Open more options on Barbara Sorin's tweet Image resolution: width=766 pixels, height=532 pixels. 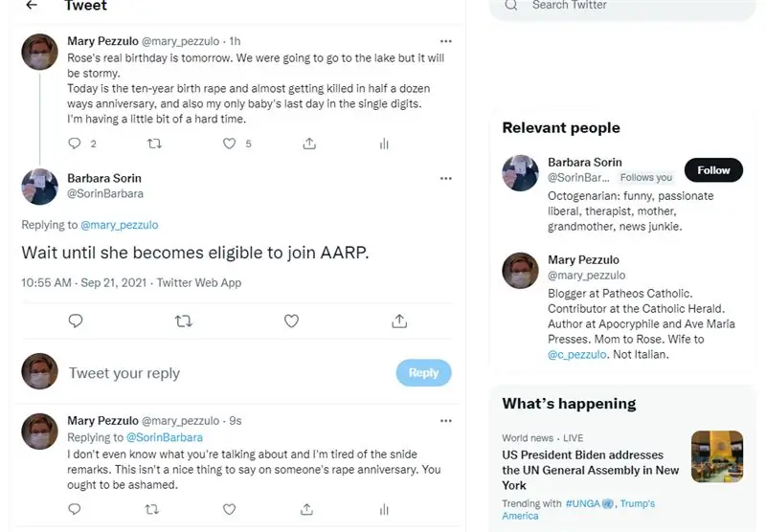445,179
